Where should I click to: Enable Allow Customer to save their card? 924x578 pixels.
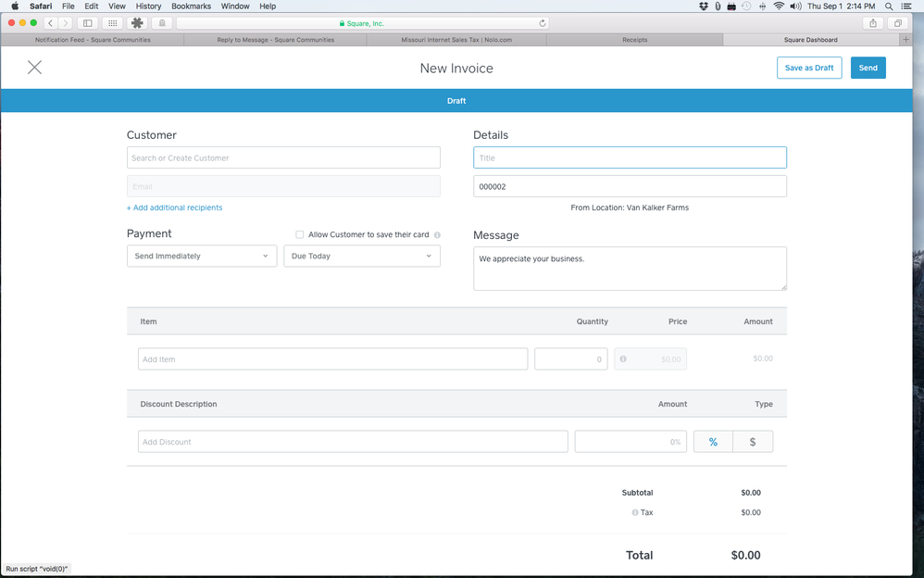pyautogui.click(x=299, y=235)
